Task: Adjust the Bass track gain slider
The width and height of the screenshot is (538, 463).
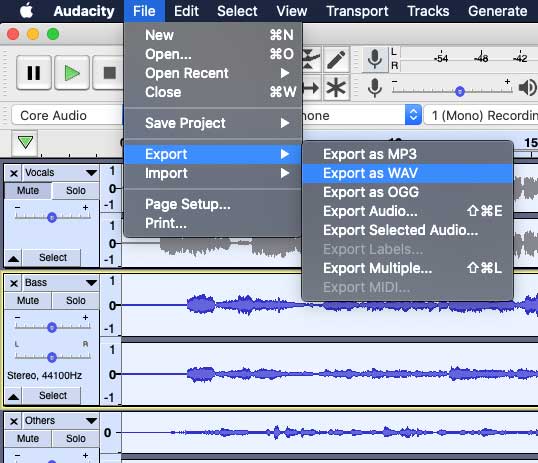Action: pyautogui.click(x=52, y=327)
